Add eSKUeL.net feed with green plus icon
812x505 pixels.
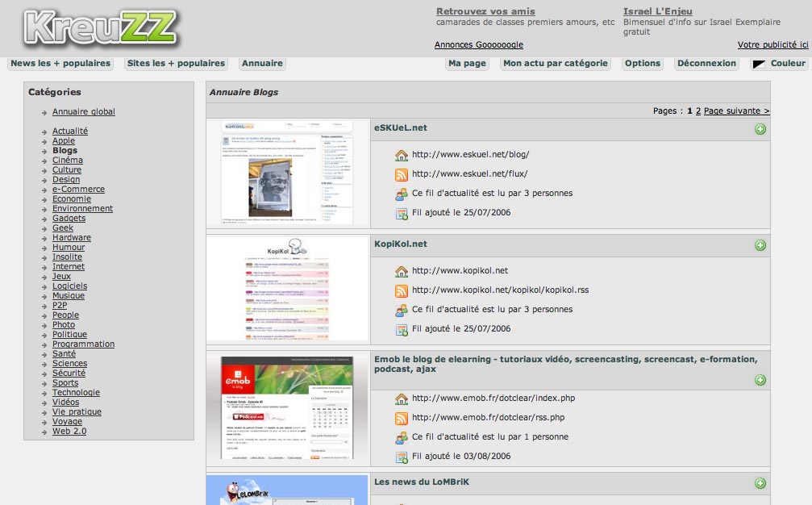tap(760, 129)
